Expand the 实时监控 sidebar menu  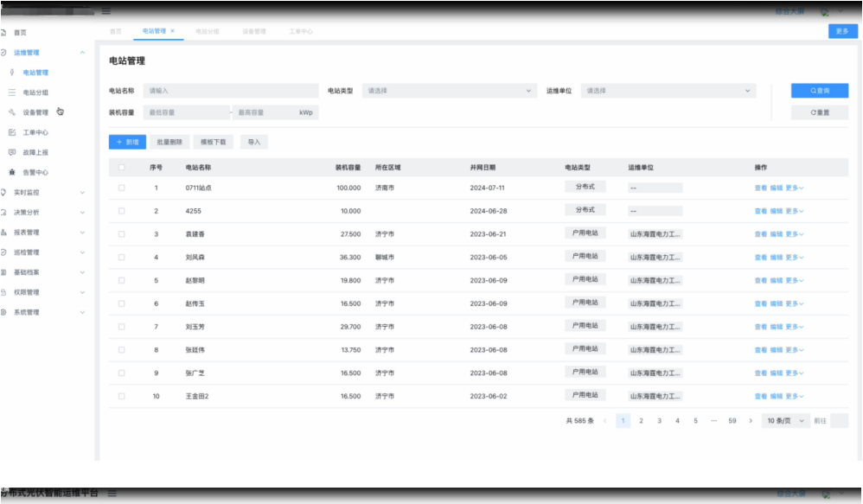(43, 193)
